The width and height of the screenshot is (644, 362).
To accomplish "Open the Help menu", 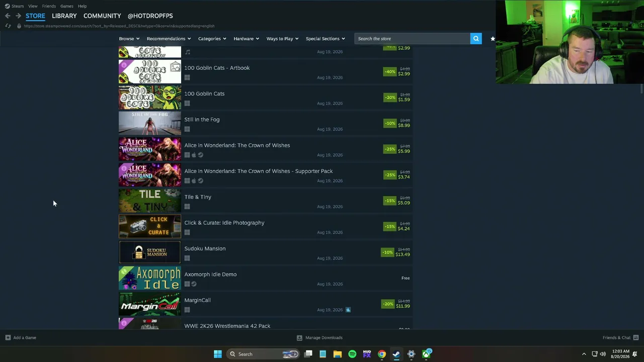I will point(82,6).
